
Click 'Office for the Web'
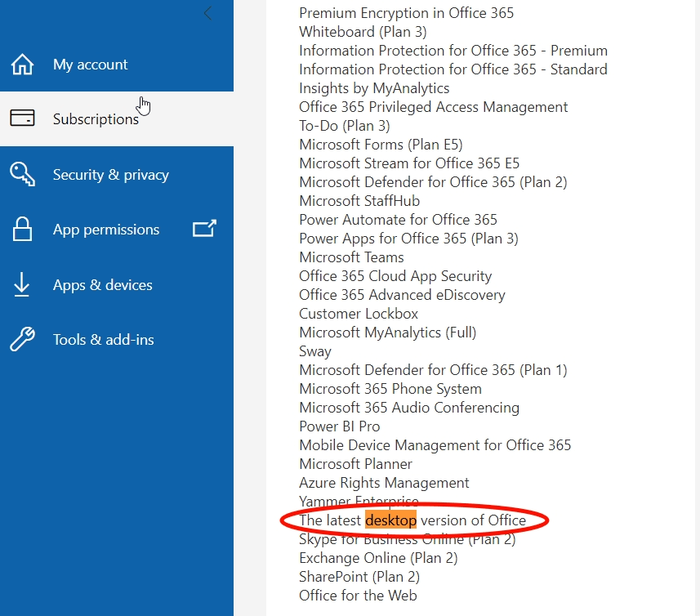[358, 596]
